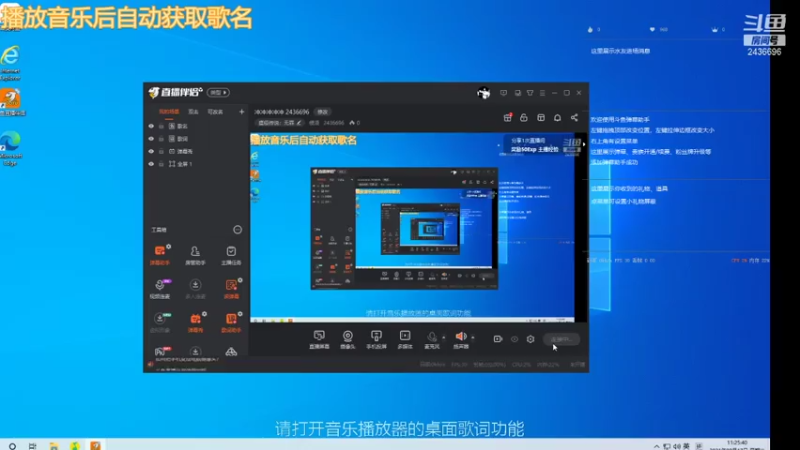Hide the 歌词 source layer
The height and width of the screenshot is (450, 800).
coord(151,139)
